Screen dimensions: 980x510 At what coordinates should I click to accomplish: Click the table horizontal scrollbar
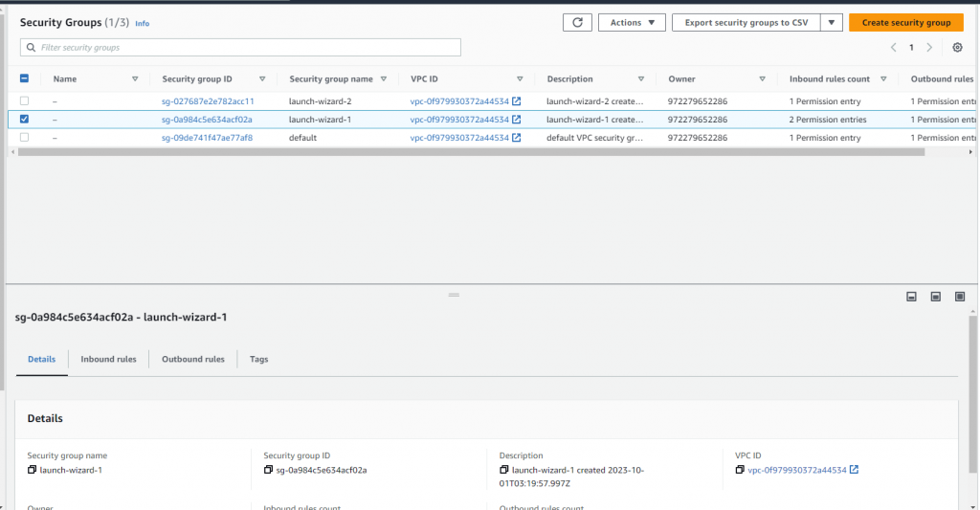(x=471, y=152)
